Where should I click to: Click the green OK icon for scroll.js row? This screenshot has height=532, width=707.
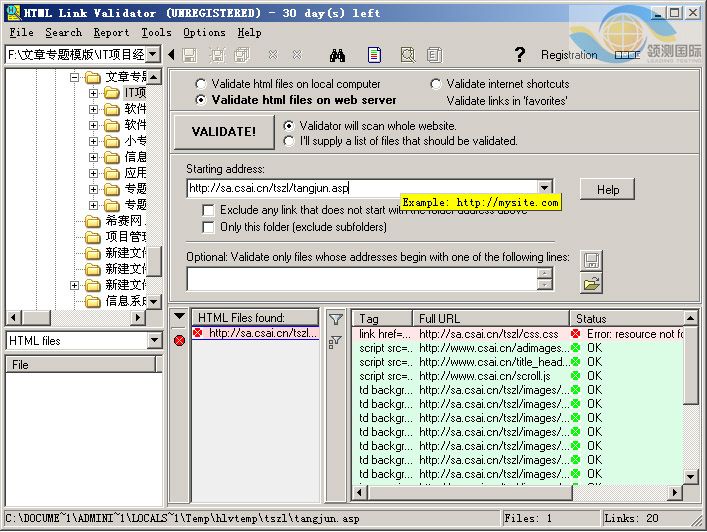click(x=575, y=376)
